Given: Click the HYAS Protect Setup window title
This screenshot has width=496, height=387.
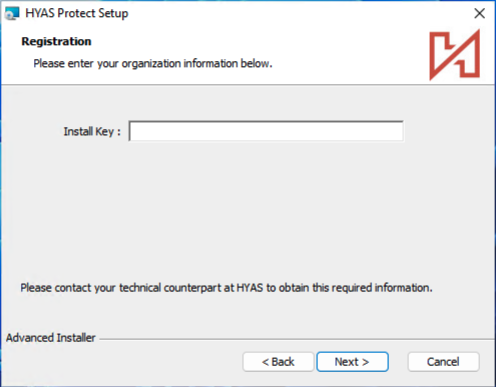Looking at the screenshot, I should pos(77,13).
